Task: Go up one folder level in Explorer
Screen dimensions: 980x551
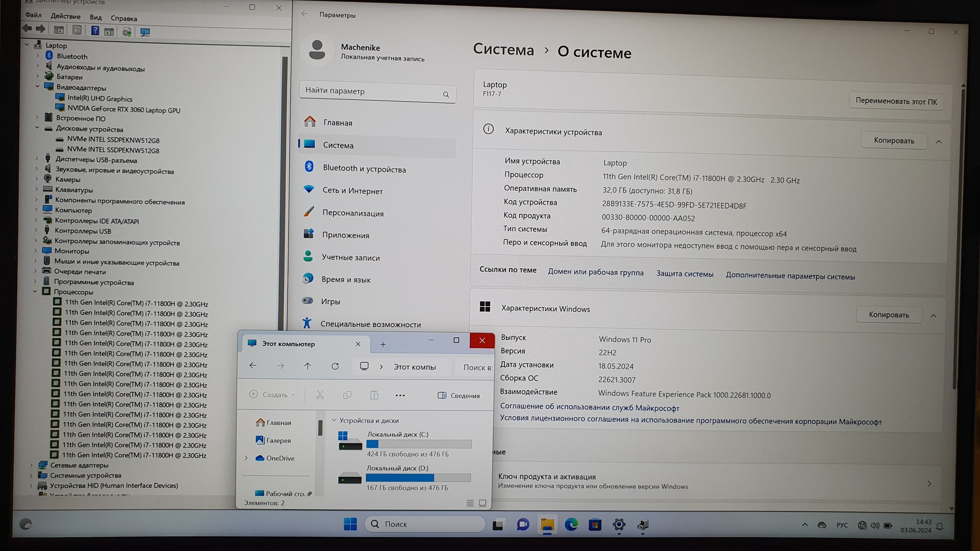Action: [308, 366]
